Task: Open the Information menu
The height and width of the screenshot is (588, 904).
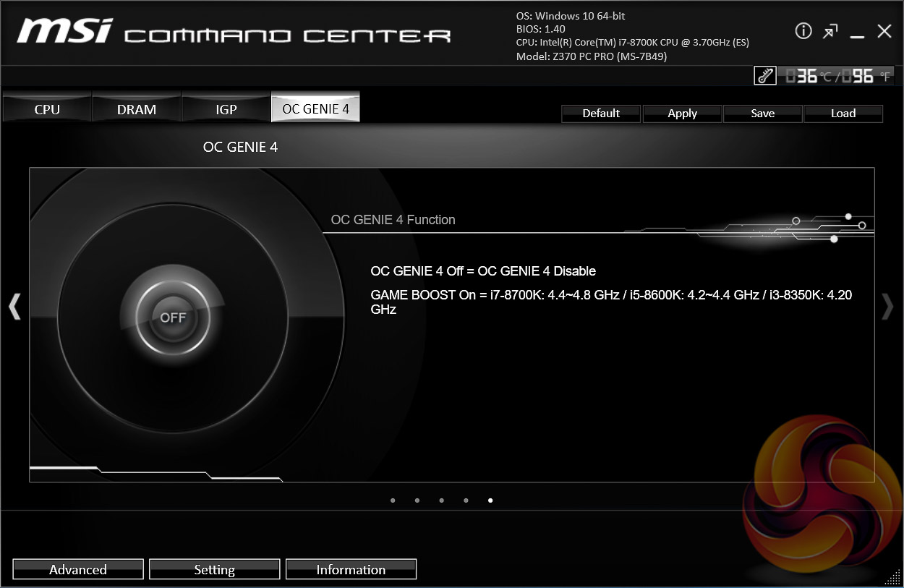Action: [351, 569]
